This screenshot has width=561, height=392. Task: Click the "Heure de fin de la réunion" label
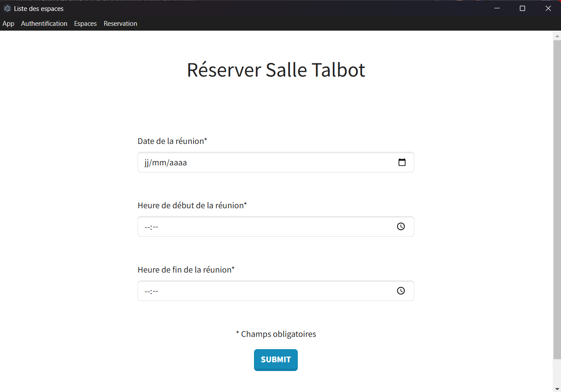point(186,270)
